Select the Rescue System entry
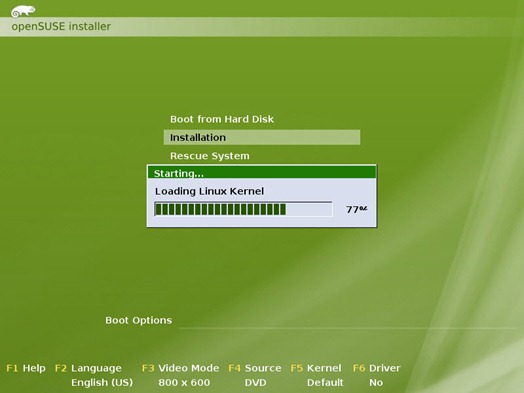This screenshot has width=524, height=393. click(210, 156)
